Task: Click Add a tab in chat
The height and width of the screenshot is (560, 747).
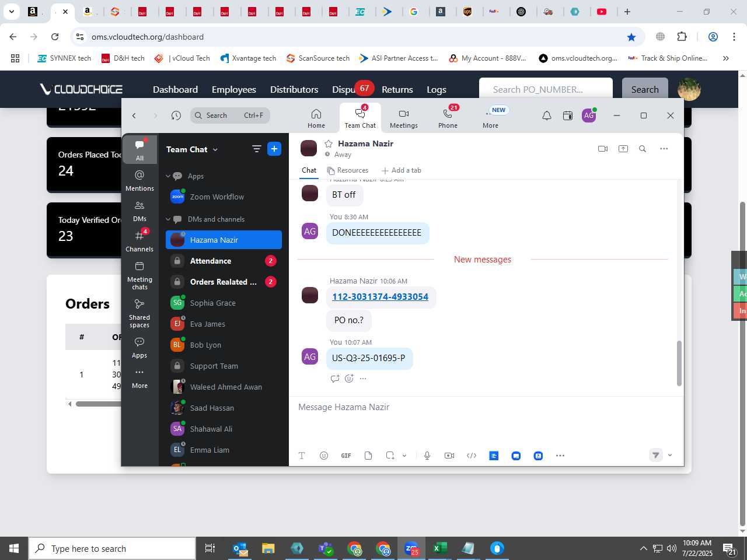Action: point(401,170)
